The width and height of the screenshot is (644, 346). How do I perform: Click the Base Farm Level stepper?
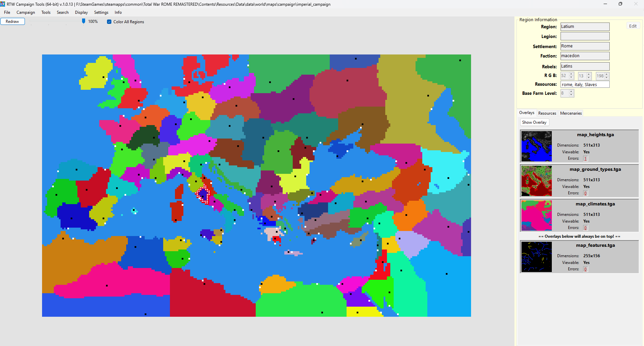point(567,93)
